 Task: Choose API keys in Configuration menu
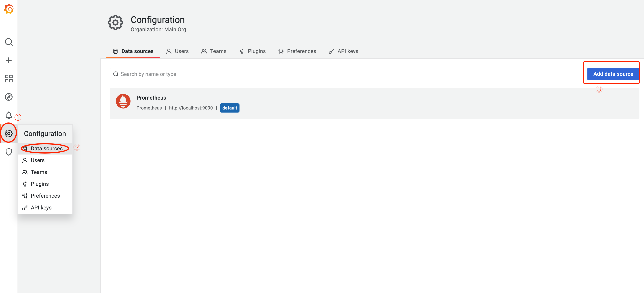click(x=41, y=208)
